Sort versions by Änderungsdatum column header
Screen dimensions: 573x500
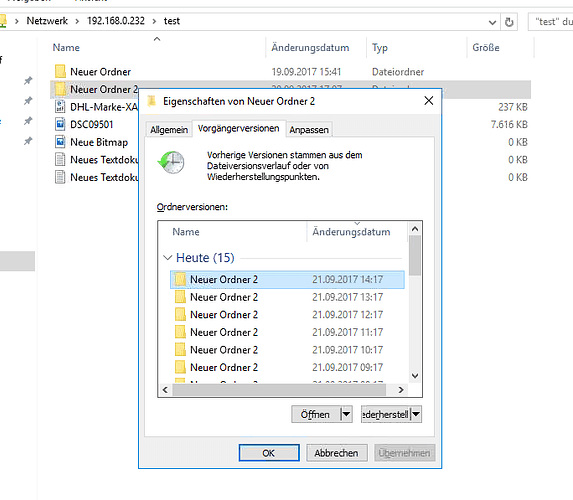(x=351, y=232)
